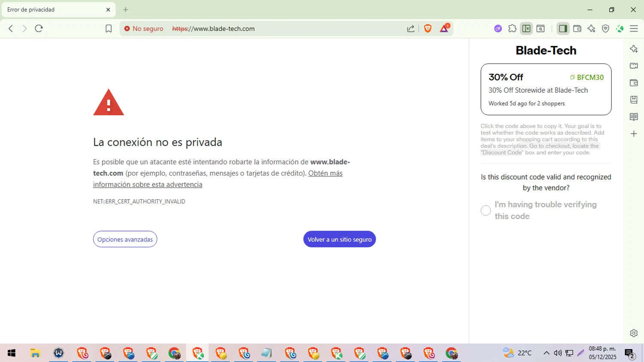
Task: Copy the BFCM30 discount code
Action: pyautogui.click(x=586, y=77)
